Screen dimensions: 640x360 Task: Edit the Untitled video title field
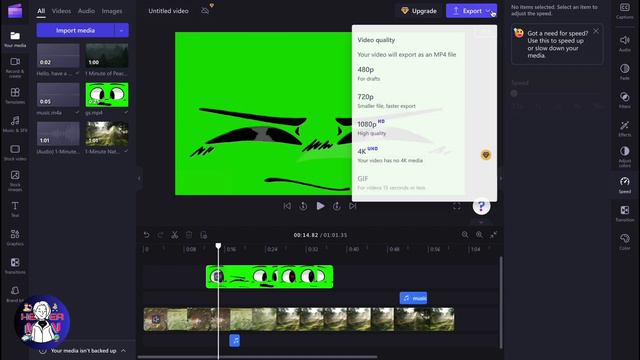pyautogui.click(x=169, y=11)
